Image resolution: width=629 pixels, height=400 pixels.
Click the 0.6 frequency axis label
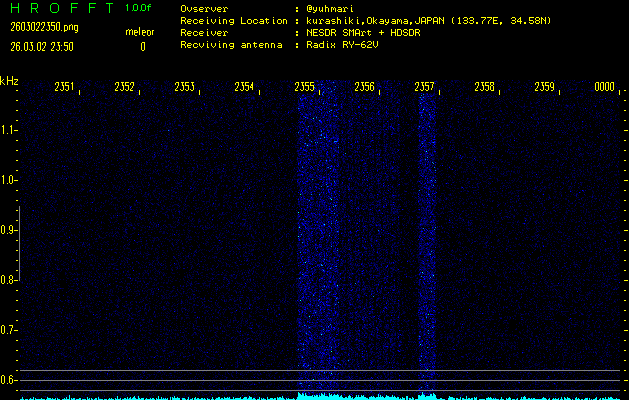tap(7, 380)
